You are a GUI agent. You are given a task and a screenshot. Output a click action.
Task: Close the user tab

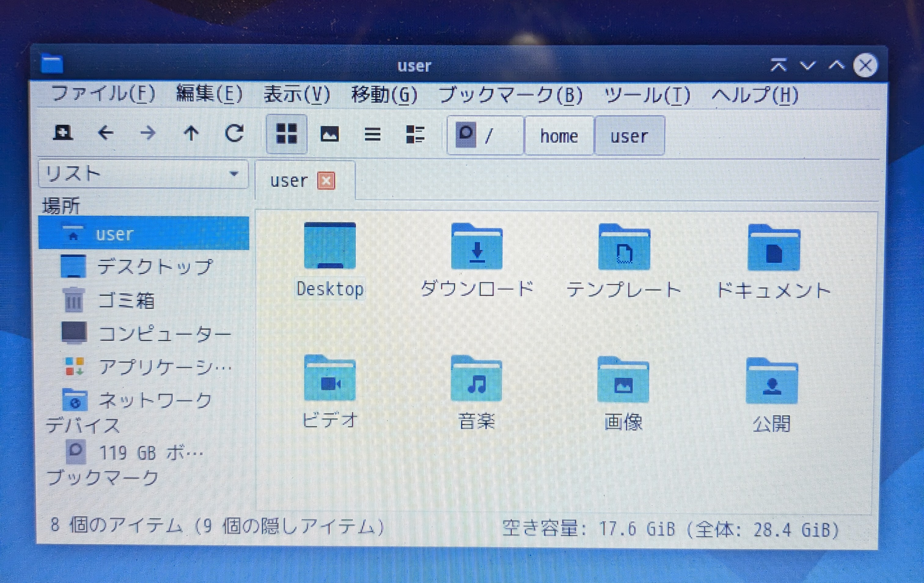click(326, 181)
